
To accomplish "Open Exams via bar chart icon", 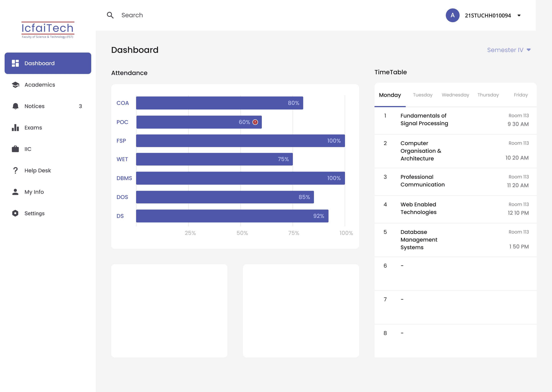I will click(x=16, y=128).
